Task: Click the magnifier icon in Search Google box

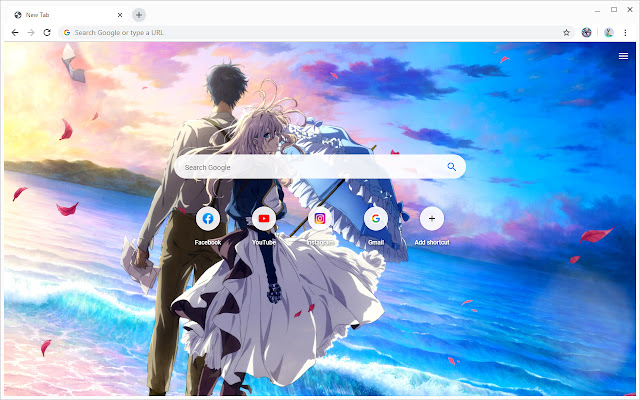Action: (451, 167)
